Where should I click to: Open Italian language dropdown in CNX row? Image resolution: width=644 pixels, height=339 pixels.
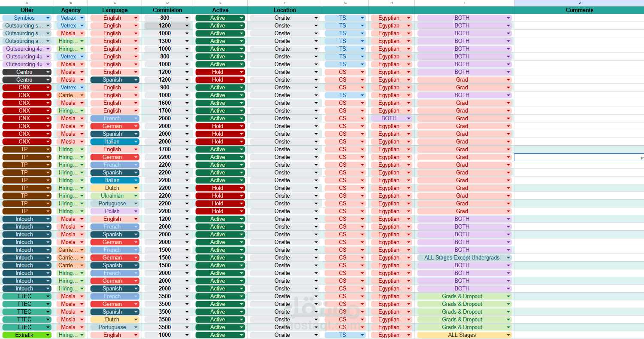point(115,142)
